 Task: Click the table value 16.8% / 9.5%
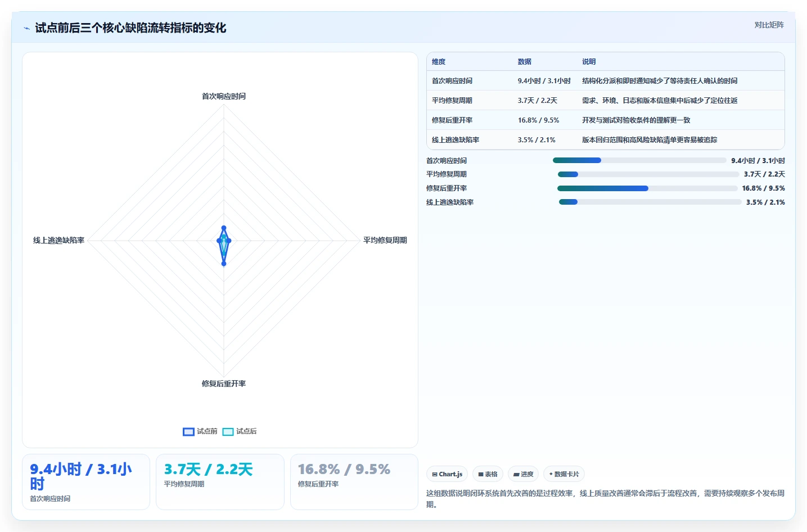click(x=539, y=120)
